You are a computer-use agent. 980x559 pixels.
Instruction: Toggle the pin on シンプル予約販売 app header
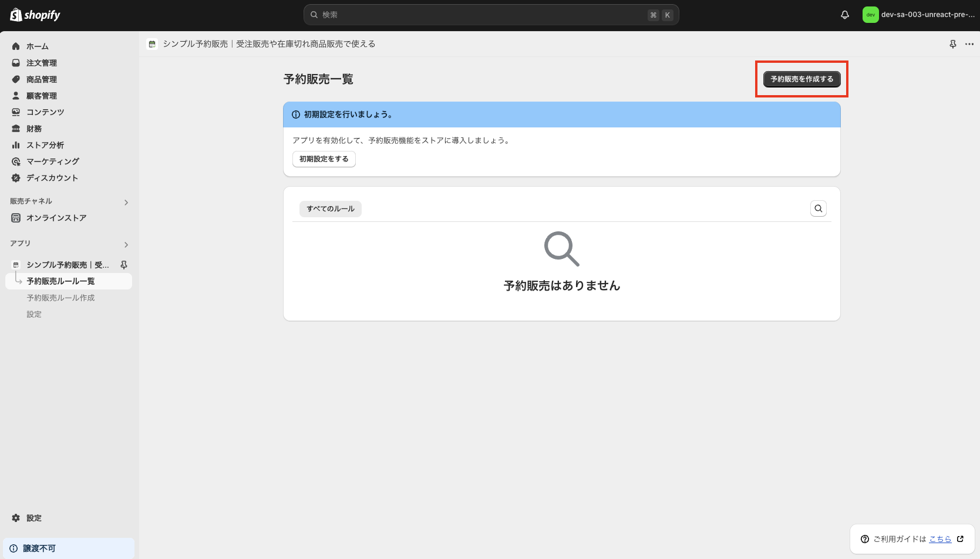952,43
